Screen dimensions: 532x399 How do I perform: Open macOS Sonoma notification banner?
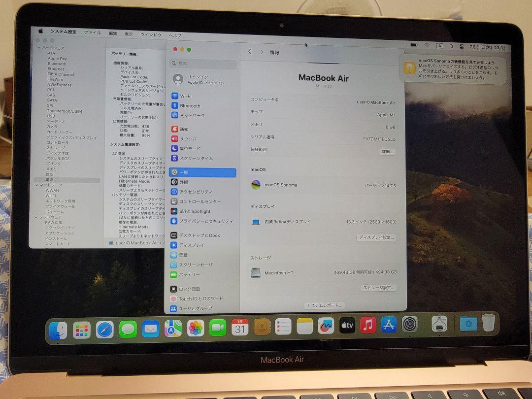(453, 70)
